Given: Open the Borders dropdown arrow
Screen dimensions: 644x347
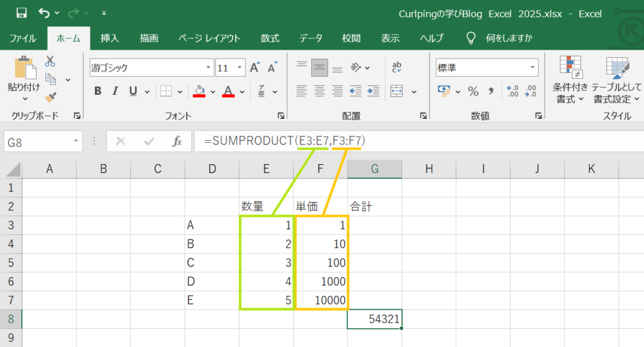Looking at the screenshot, I should 180,92.
